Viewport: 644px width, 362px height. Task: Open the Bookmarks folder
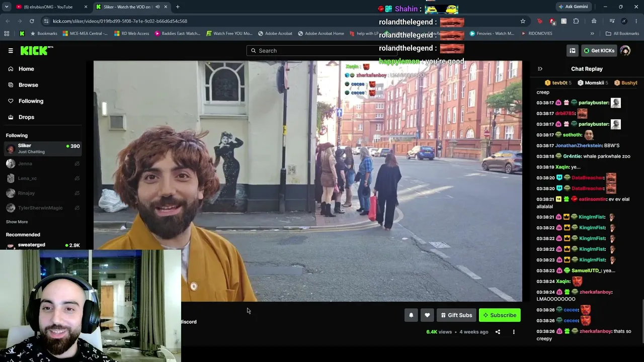click(44, 34)
